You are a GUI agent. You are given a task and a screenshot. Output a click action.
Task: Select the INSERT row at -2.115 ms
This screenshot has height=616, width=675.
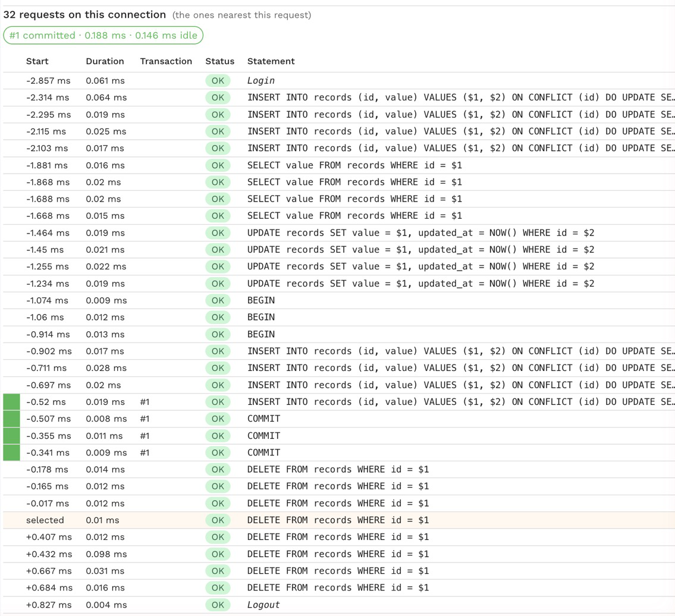point(339,131)
